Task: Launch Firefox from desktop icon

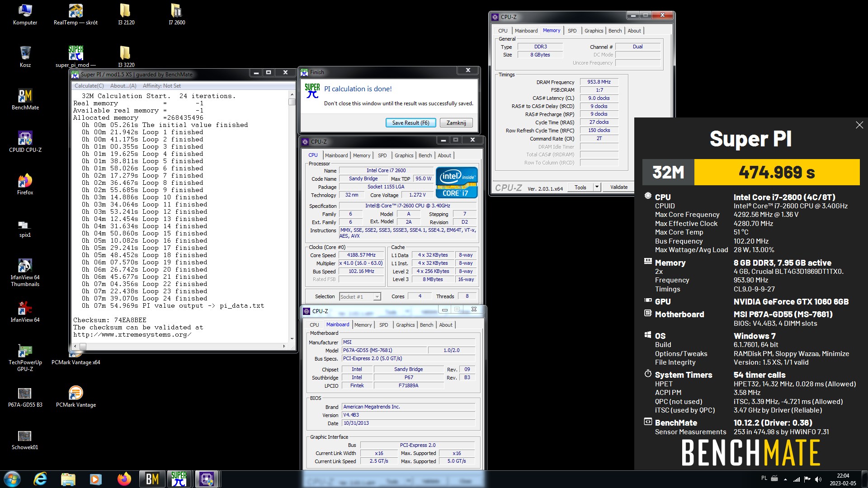Action: tap(25, 185)
